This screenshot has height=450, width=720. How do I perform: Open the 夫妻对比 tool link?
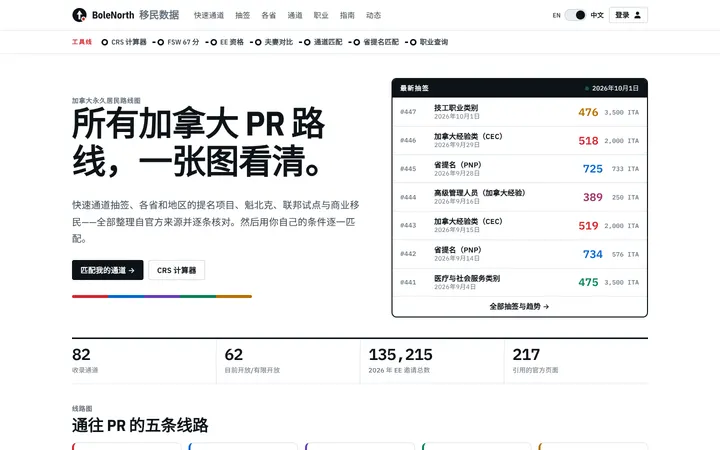[x=274, y=42]
